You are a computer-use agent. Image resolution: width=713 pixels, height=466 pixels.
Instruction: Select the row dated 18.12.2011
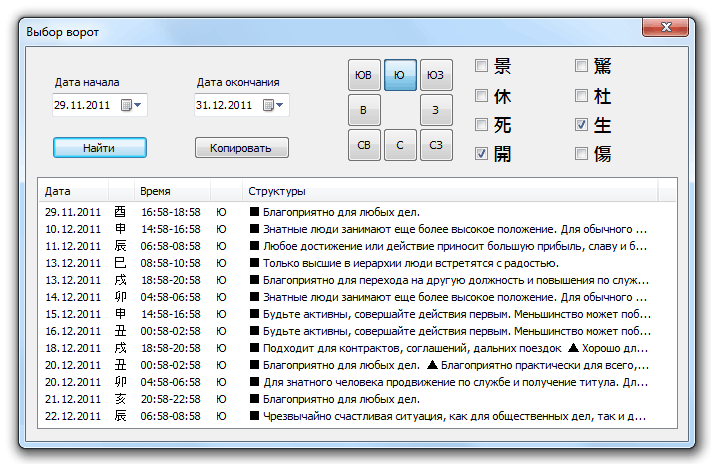coord(357,348)
